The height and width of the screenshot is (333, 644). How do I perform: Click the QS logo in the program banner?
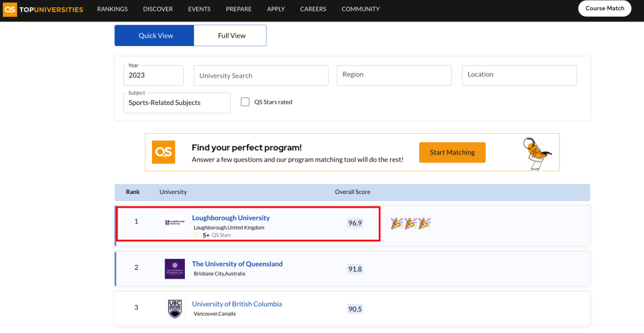[x=163, y=152]
